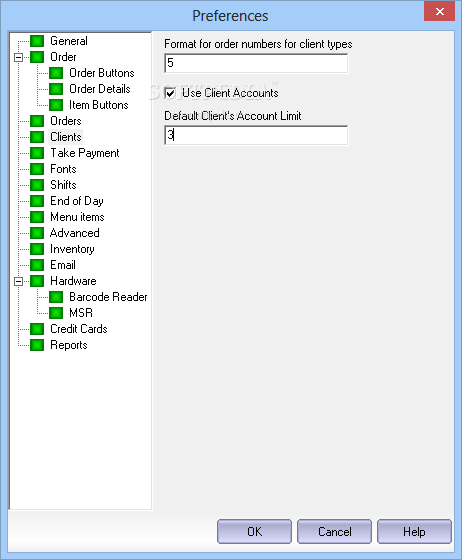Click the OK button
Image resolution: width=462 pixels, height=560 pixels.
point(254,532)
